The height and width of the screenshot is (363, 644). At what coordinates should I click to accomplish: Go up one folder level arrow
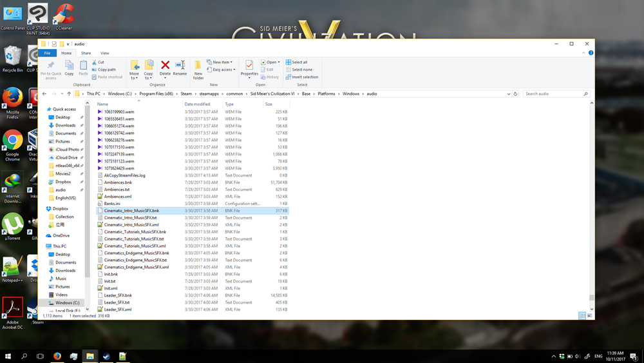[x=69, y=93]
